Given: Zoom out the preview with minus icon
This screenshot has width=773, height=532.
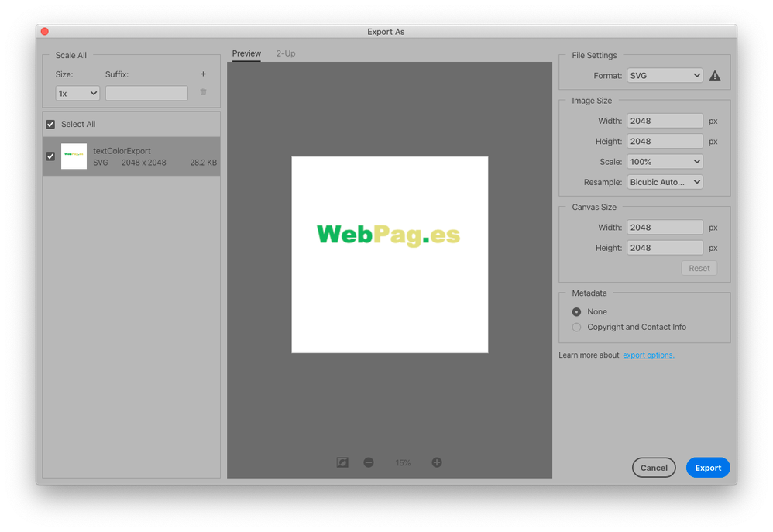Looking at the screenshot, I should pyautogui.click(x=369, y=462).
